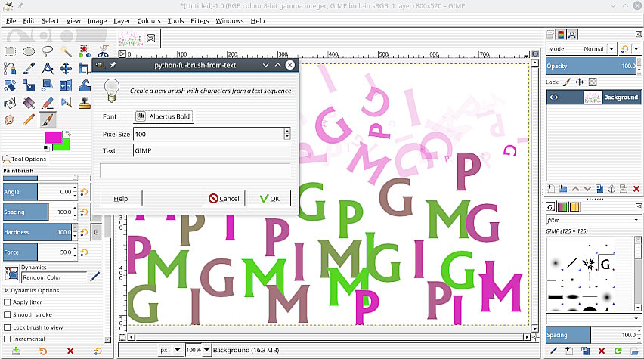The height and width of the screenshot is (359, 644).
Task: Select the Pencil tool
Action: point(28,120)
